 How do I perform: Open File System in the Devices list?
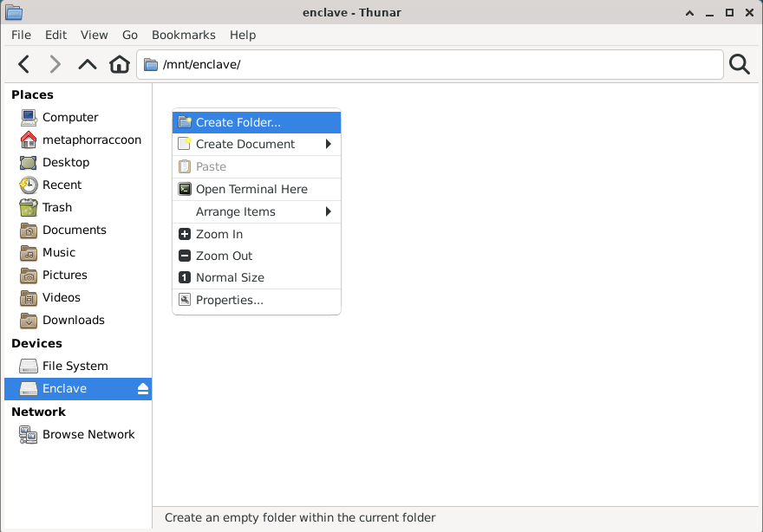[75, 366]
